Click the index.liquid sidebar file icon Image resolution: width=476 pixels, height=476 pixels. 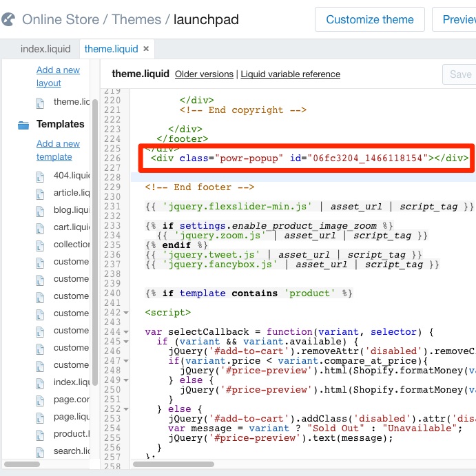tap(40, 384)
